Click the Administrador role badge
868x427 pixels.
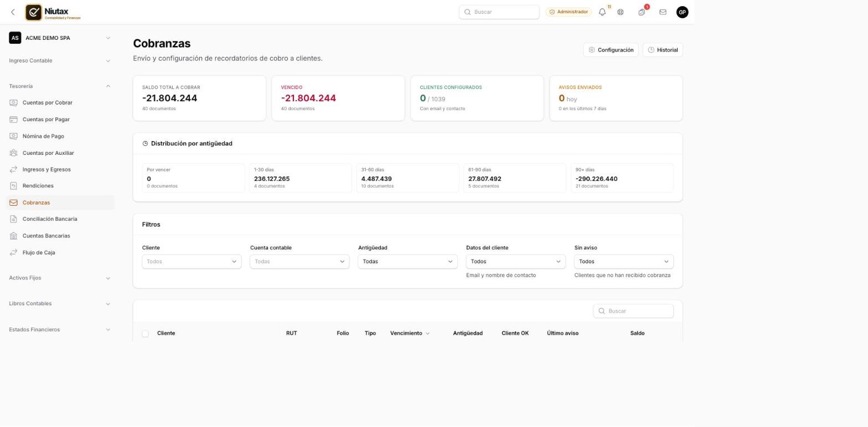(569, 12)
